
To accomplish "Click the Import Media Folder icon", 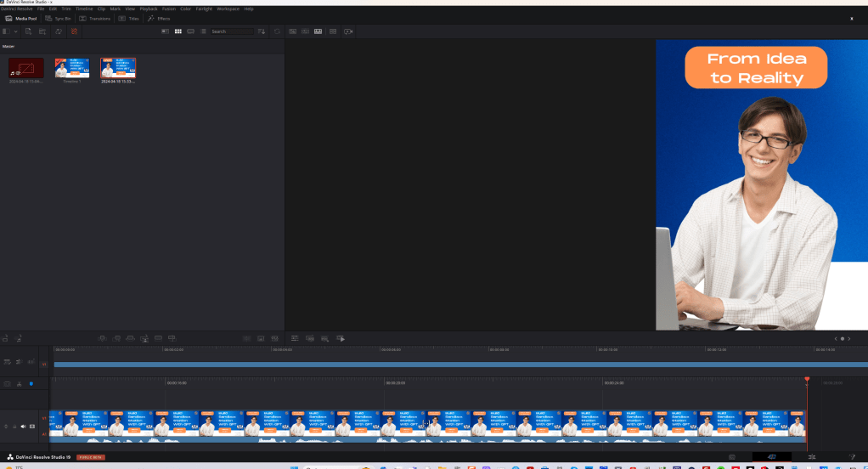I will 42,31.
